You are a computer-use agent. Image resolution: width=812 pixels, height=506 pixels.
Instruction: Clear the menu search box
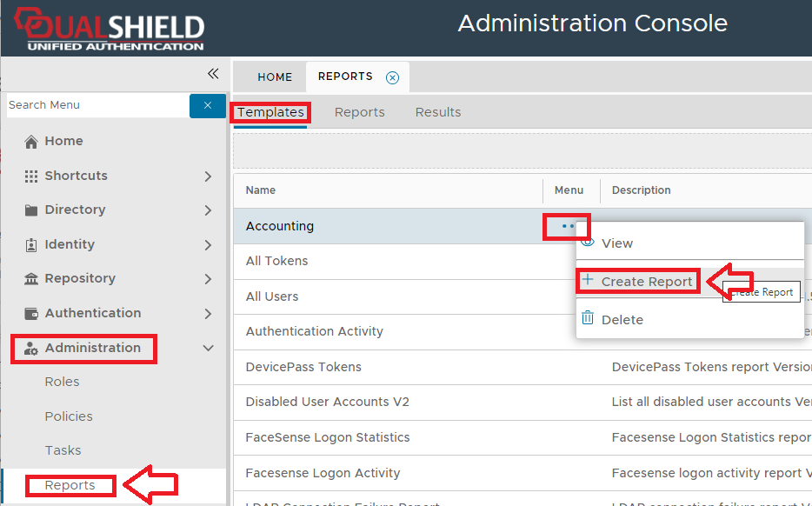208,105
